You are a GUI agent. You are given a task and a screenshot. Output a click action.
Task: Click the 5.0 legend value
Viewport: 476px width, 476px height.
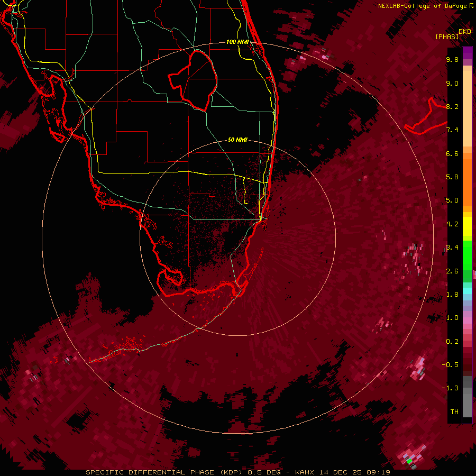point(452,200)
